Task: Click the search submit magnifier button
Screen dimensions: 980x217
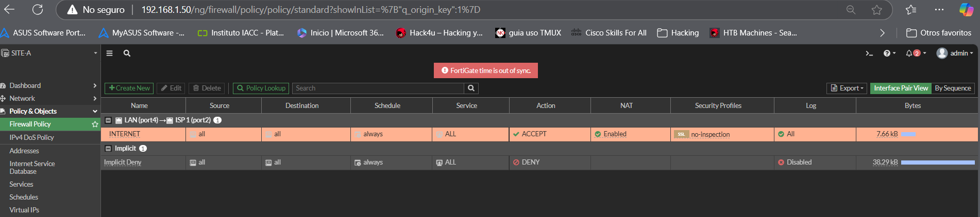Action: [471, 88]
